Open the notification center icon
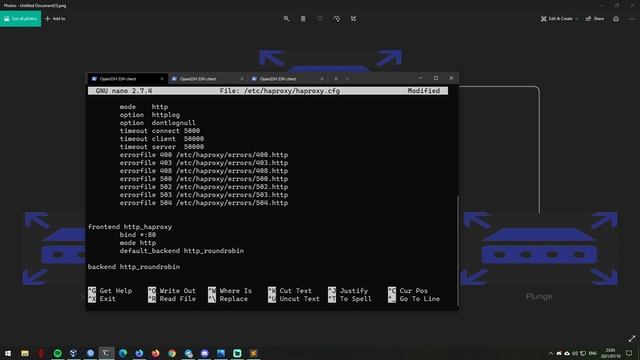This screenshot has height=360, width=640. [629, 353]
